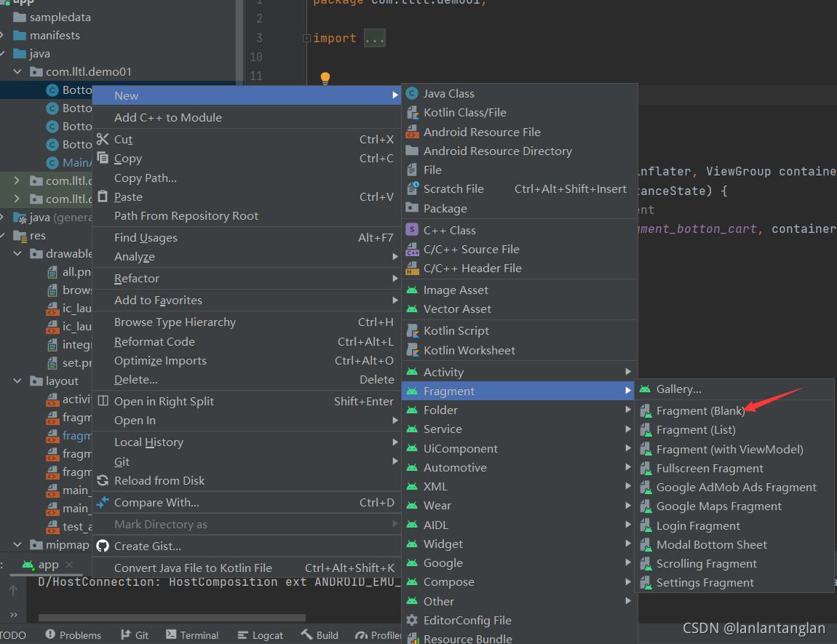Screen dimensions: 837x644
Task: Choose Fragment (with ViewModel) option
Action: pos(730,449)
